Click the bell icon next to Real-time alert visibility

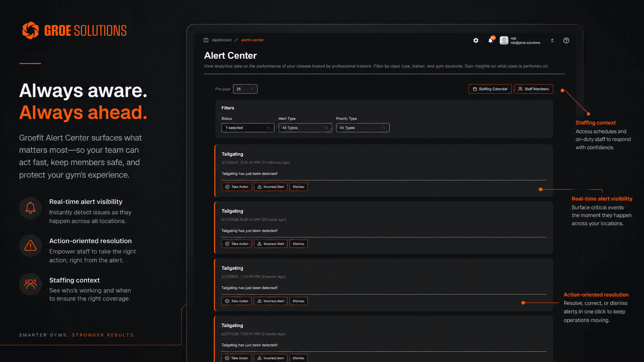point(30,208)
